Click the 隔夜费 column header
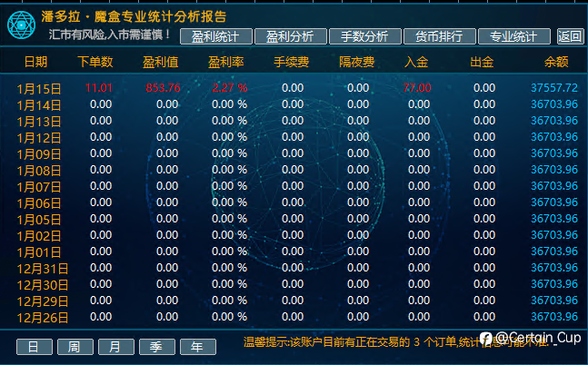The image size is (588, 365). point(356,62)
